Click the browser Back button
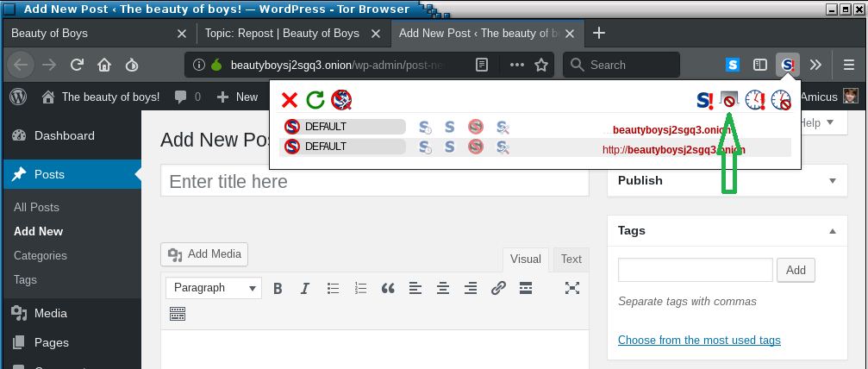 click(21, 66)
